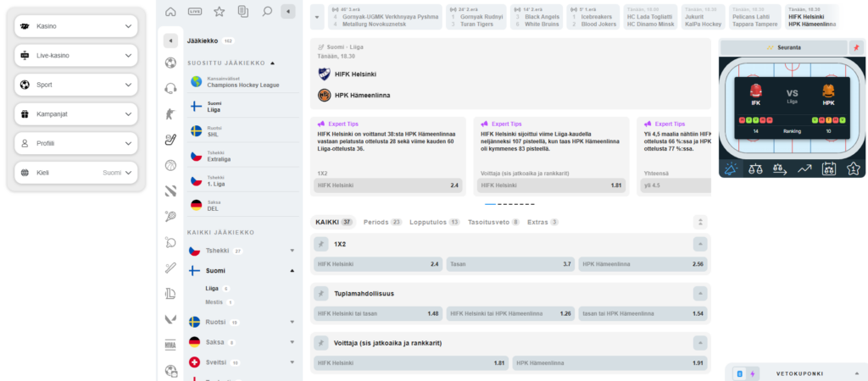The width and height of the screenshot is (868, 381).
Task: Pin the Seuranta tracker widget
Action: coord(857,47)
